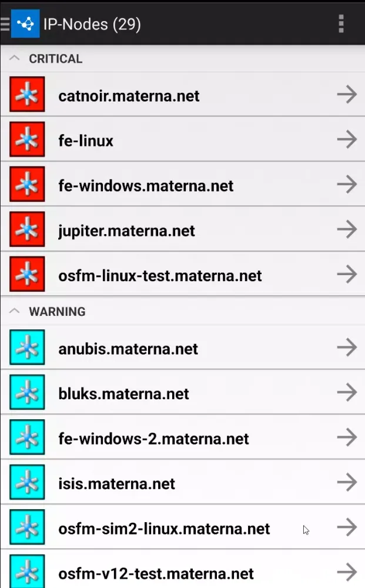
Task: Select the fe-linux node row
Action: point(86,141)
